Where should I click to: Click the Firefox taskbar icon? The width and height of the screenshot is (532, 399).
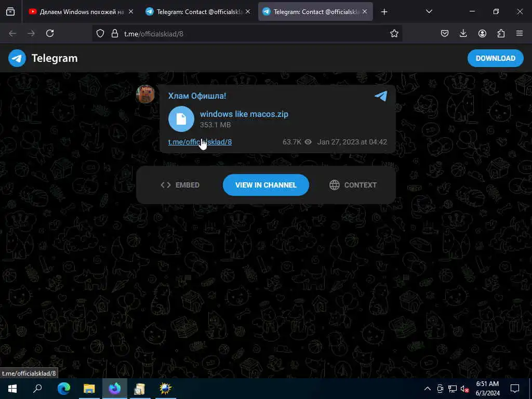tap(115, 389)
